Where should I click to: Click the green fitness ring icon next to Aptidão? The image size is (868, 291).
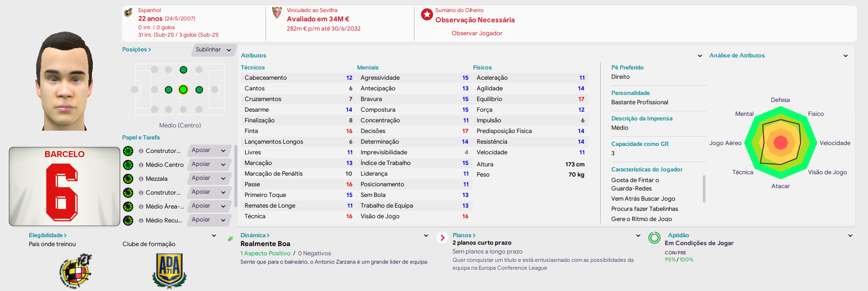pos(654,238)
